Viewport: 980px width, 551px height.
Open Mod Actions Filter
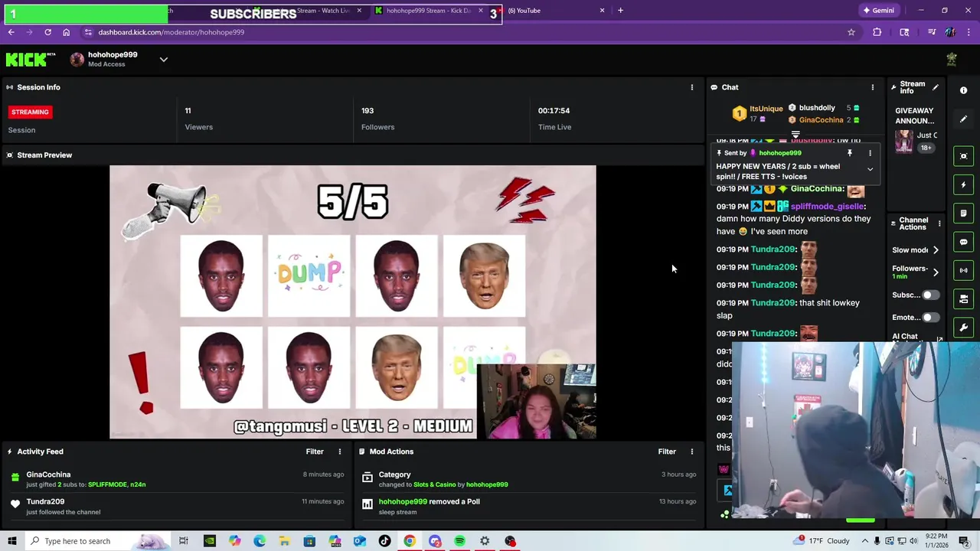point(667,452)
